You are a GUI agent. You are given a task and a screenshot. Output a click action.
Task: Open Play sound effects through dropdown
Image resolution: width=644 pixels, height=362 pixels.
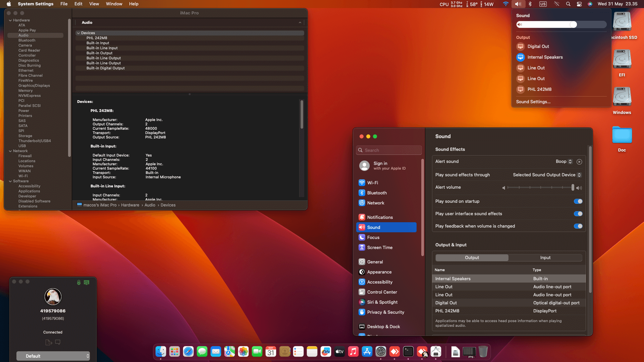[x=547, y=175]
